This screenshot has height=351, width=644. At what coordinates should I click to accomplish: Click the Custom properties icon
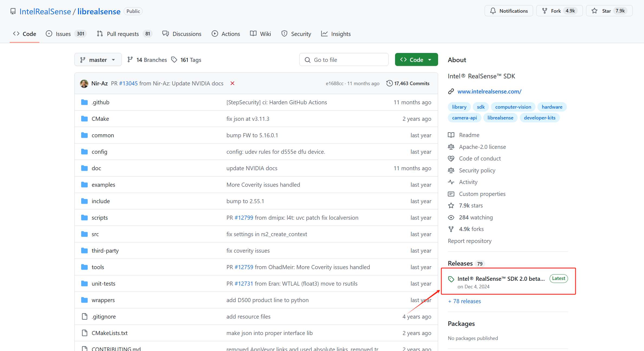[x=451, y=194]
